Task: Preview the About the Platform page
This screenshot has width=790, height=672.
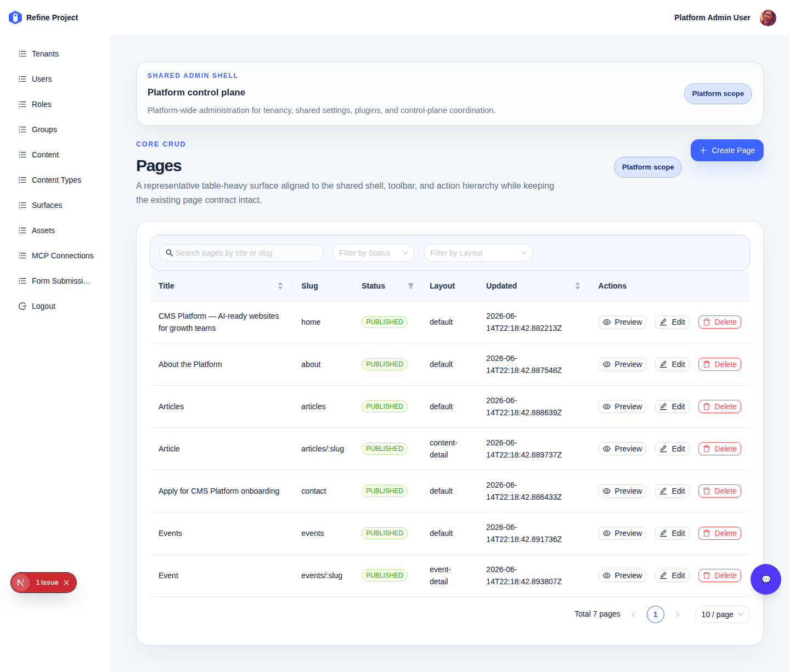Action: pos(622,364)
